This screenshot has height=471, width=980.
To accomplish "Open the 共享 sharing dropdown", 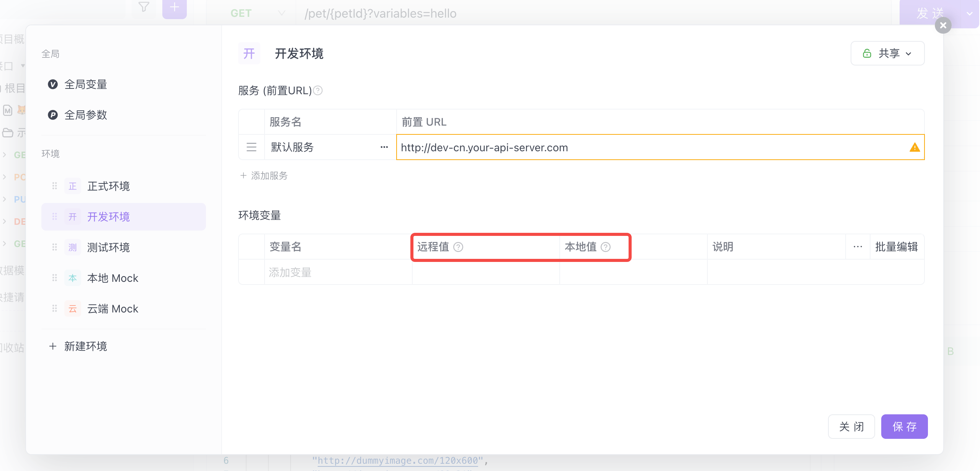I will click(887, 53).
